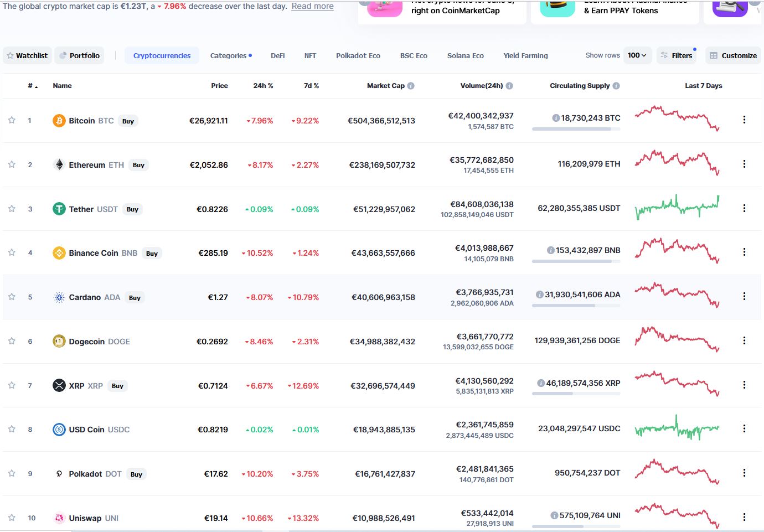The width and height of the screenshot is (764, 532).
Task: Open the Watchlist button
Action: click(27, 55)
